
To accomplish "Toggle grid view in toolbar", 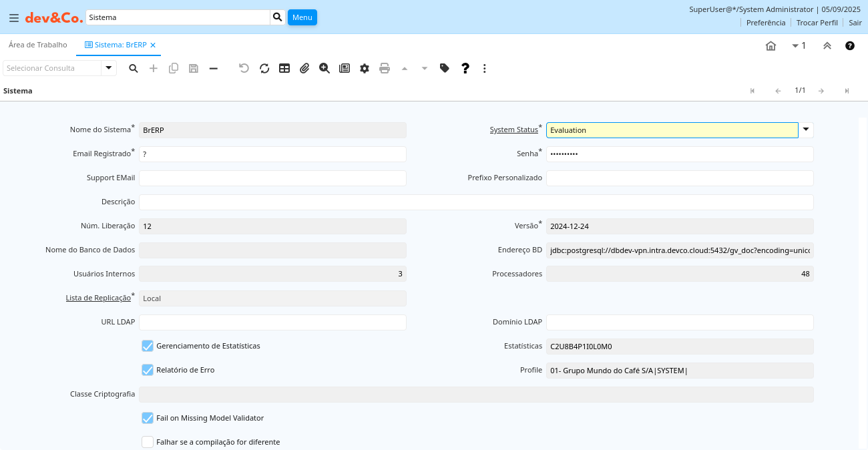I will (284, 68).
